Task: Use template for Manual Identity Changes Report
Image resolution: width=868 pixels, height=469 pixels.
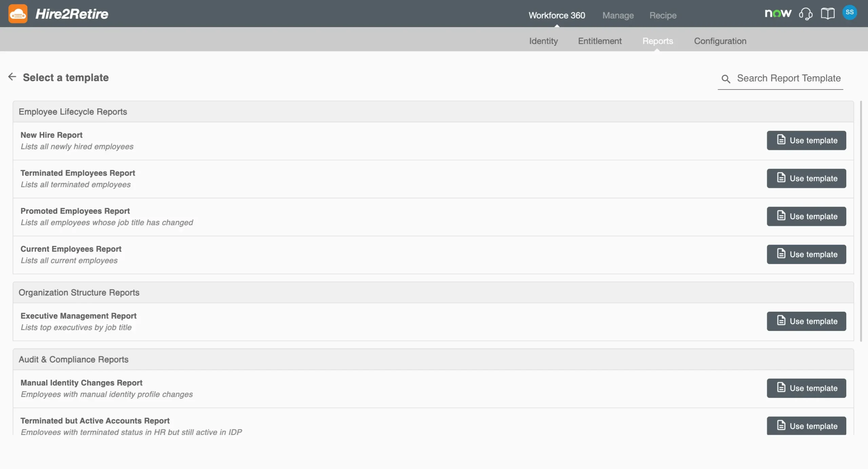Action: (x=806, y=388)
